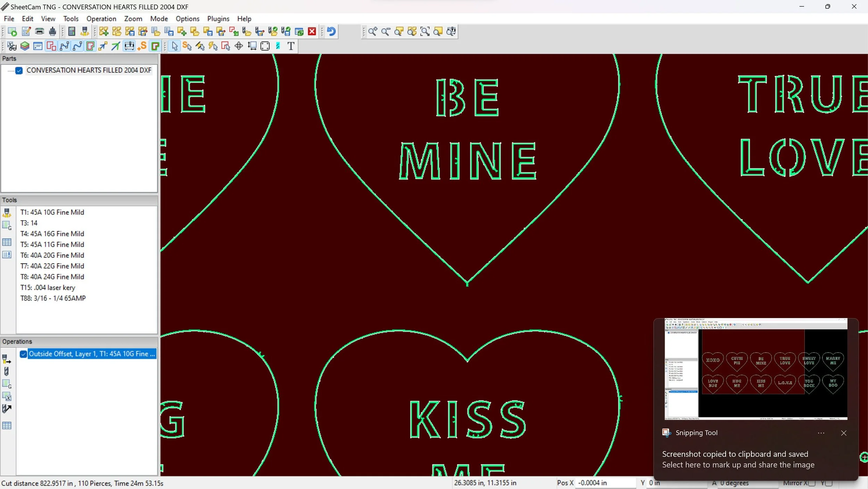Image resolution: width=868 pixels, height=489 pixels.
Task: Open the Plugins menu
Action: (x=218, y=19)
